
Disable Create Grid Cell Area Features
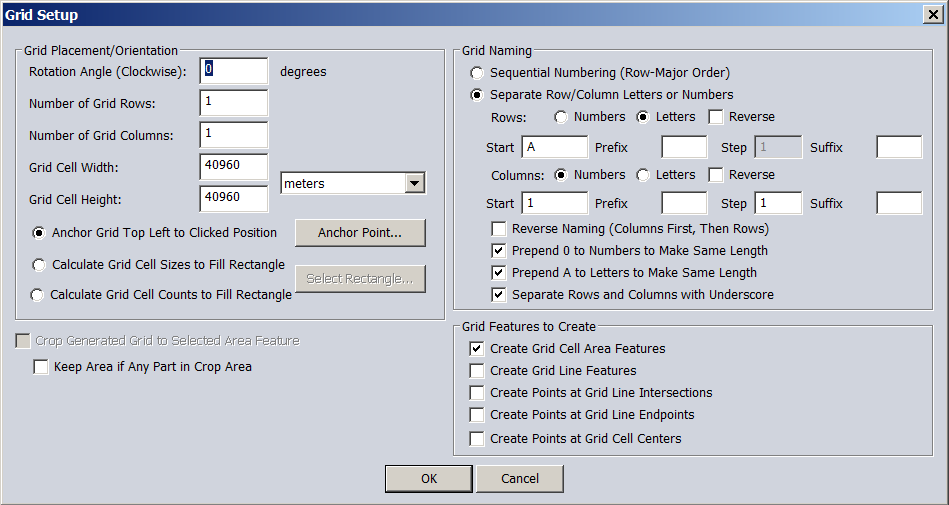[x=477, y=349]
